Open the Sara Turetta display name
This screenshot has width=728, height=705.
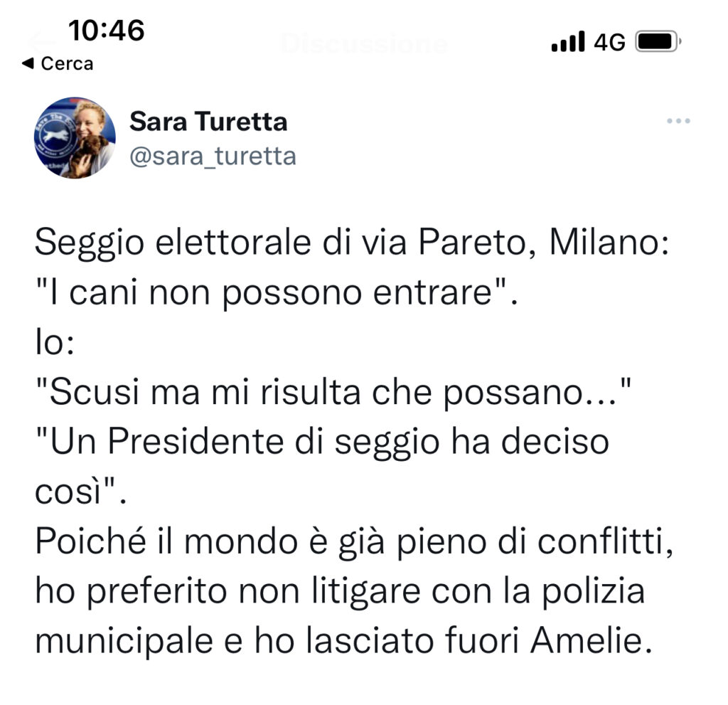tap(208, 122)
